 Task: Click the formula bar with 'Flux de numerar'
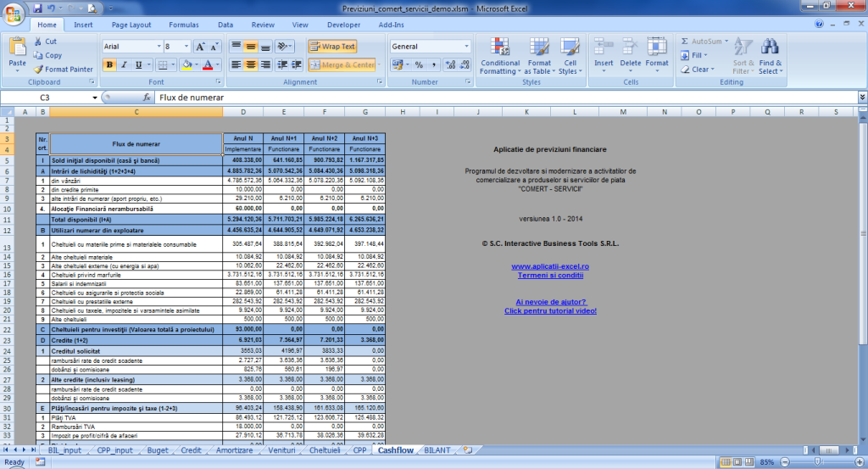point(505,98)
